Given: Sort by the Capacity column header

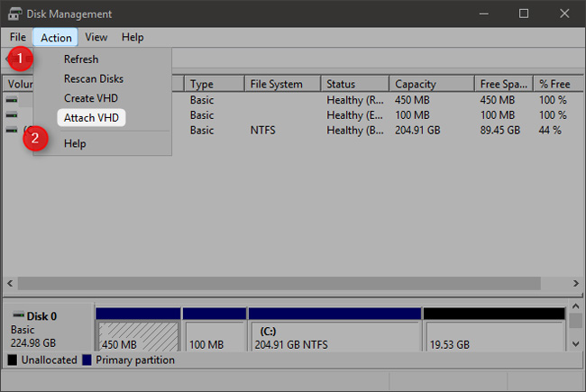Looking at the screenshot, I should coord(415,84).
